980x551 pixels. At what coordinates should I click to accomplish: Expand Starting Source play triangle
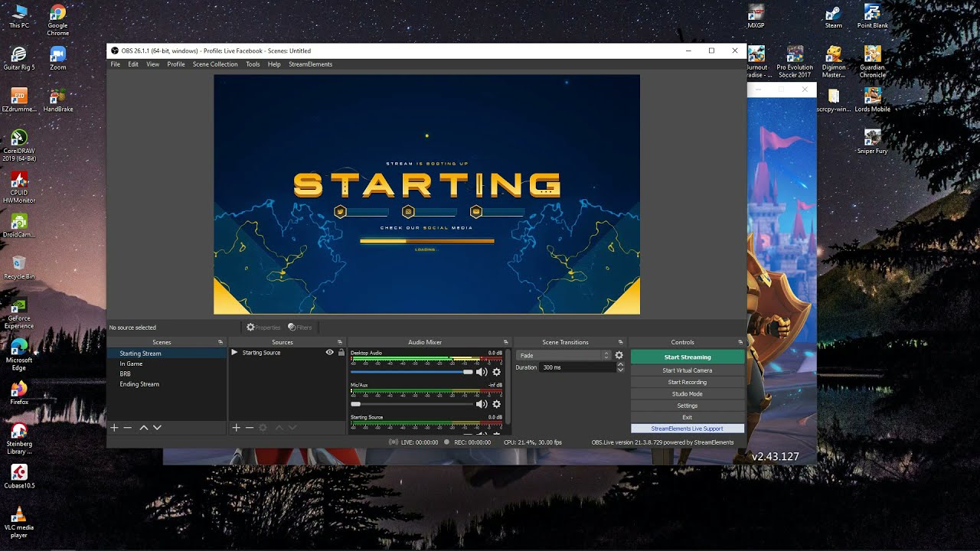click(234, 353)
